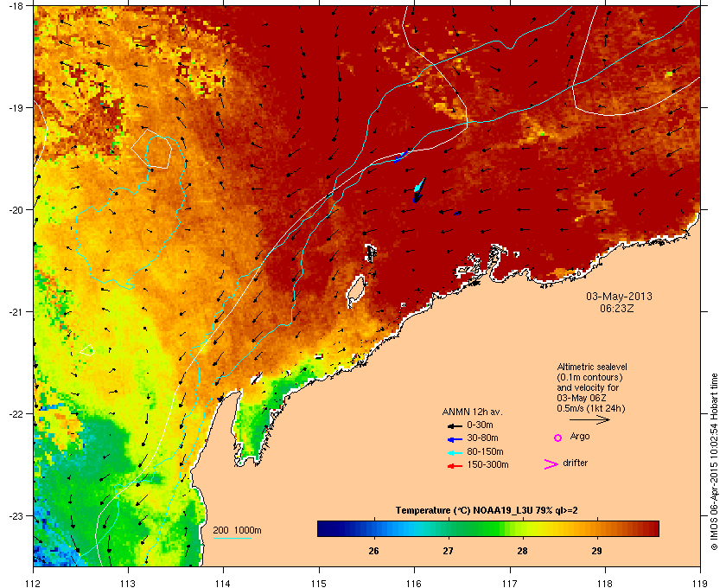Click the '06:23Z' time label
This screenshot has width=726, height=588.
tap(617, 308)
